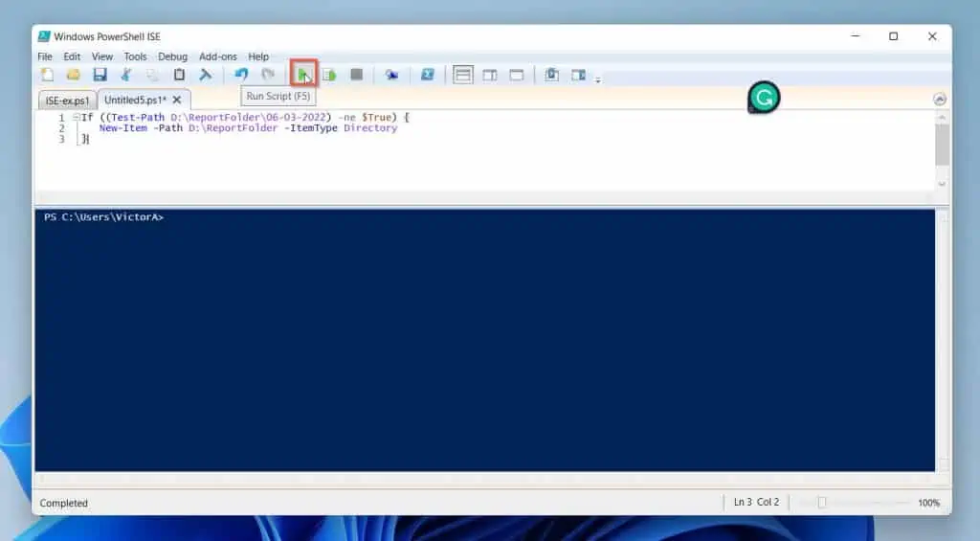
Task: Adjust the zoom slider handle in status bar
Action: pyautogui.click(x=822, y=503)
